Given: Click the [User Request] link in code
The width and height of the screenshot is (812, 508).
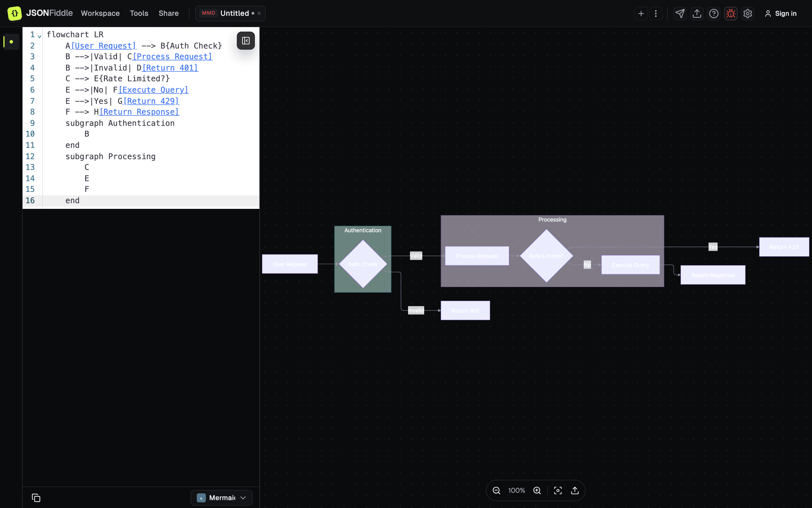Looking at the screenshot, I should tap(104, 46).
